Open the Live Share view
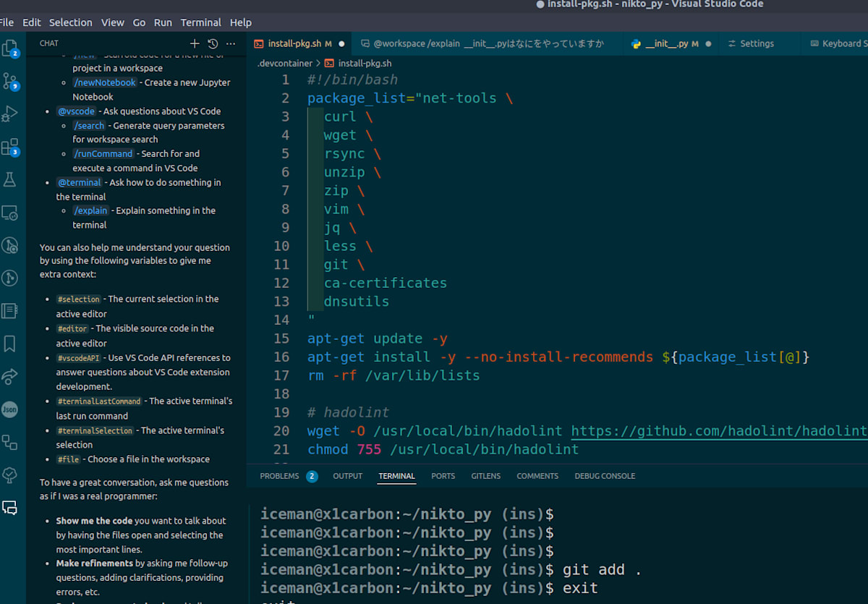868x604 pixels. pyautogui.click(x=10, y=377)
